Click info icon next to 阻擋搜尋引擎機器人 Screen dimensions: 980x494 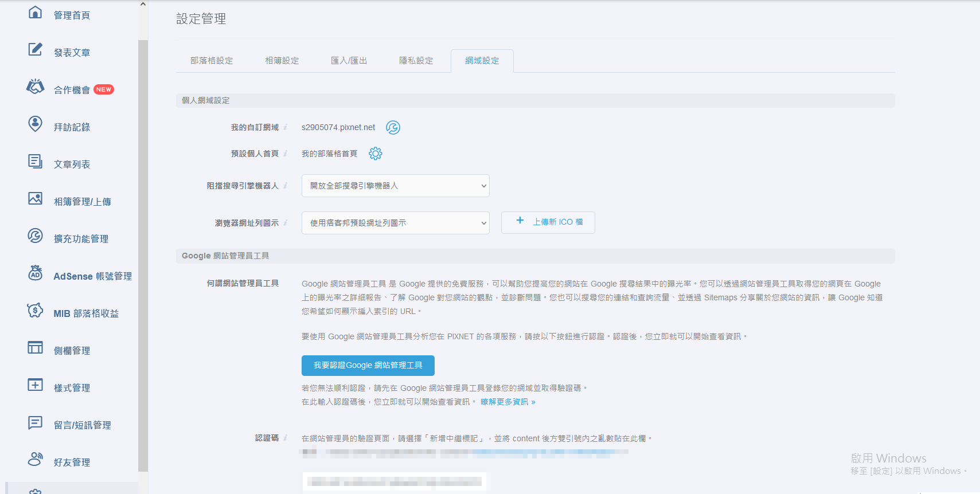coord(285,186)
